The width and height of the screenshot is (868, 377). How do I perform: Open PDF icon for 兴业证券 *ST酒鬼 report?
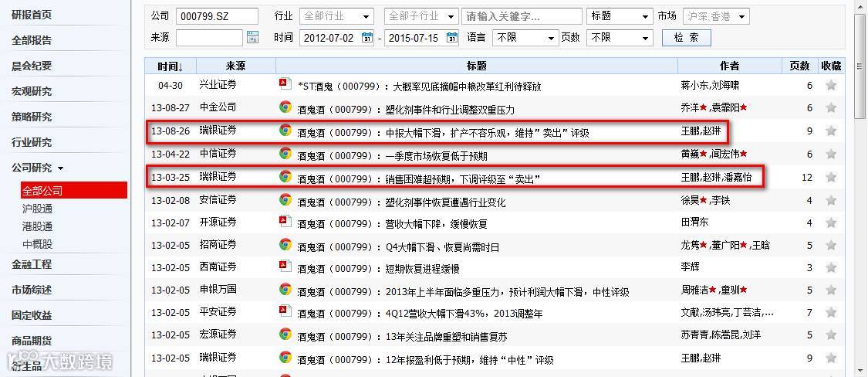point(285,83)
